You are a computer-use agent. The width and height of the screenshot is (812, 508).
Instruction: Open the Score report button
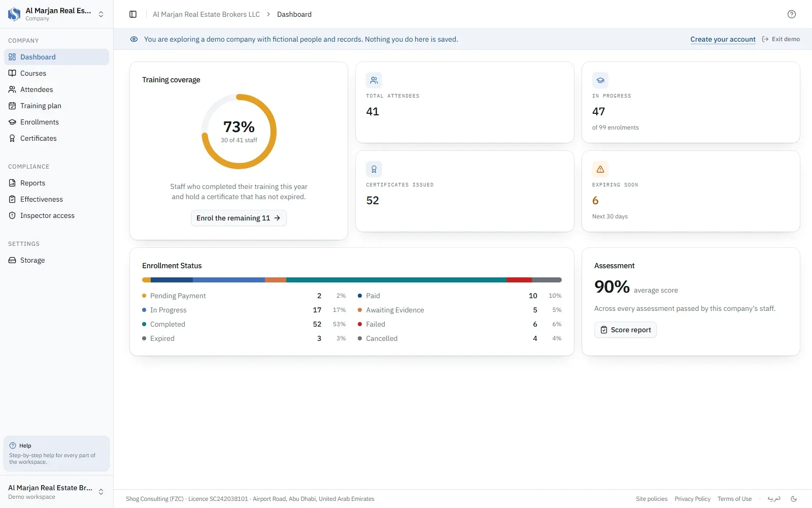tap(625, 330)
